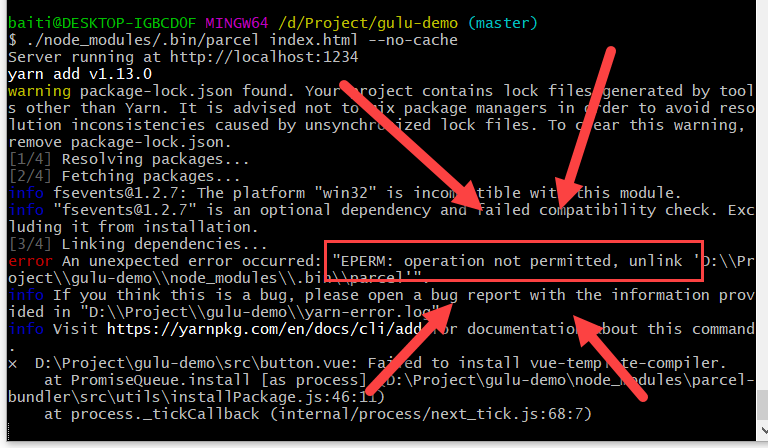Click the '[1/4] Resolving packages...' line
768x448 pixels.
129,159
